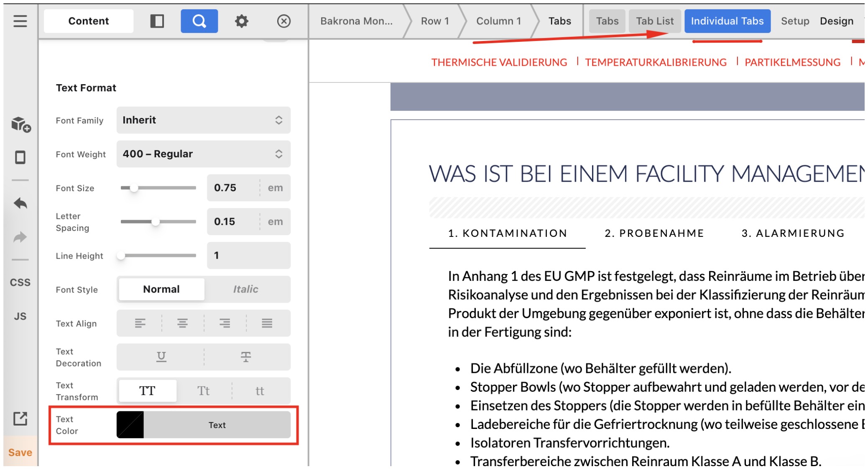The width and height of the screenshot is (868, 472).
Task: Select the Tabs sub-tab
Action: coord(607,21)
